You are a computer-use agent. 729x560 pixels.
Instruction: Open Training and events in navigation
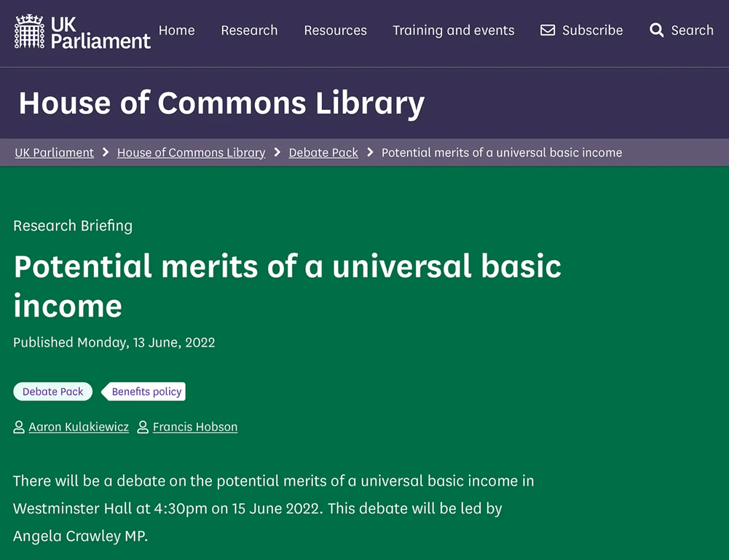coord(453,30)
